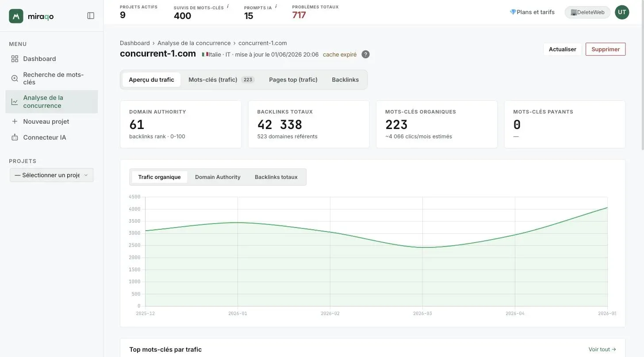This screenshot has width=644, height=357.
Task: Follow the Voir tout link
Action: (x=602, y=349)
